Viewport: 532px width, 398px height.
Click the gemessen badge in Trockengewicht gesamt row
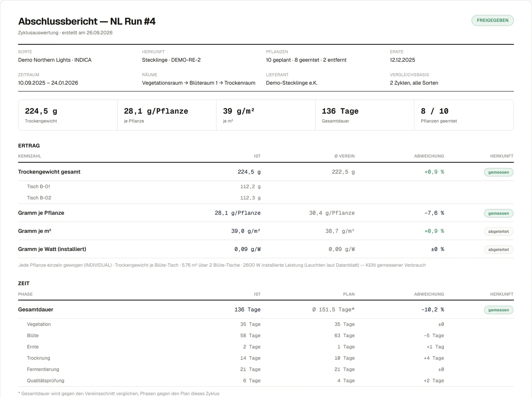(498, 172)
